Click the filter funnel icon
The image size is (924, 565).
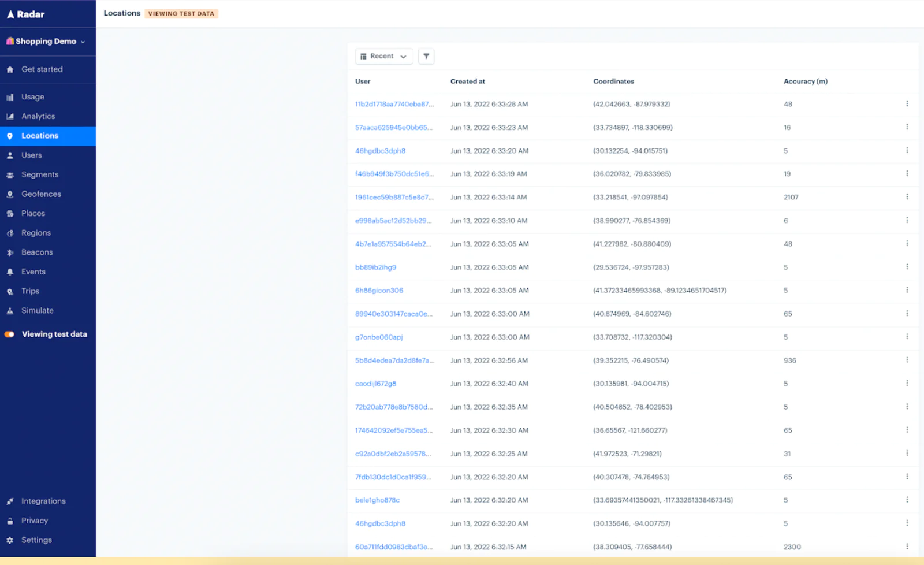(426, 56)
